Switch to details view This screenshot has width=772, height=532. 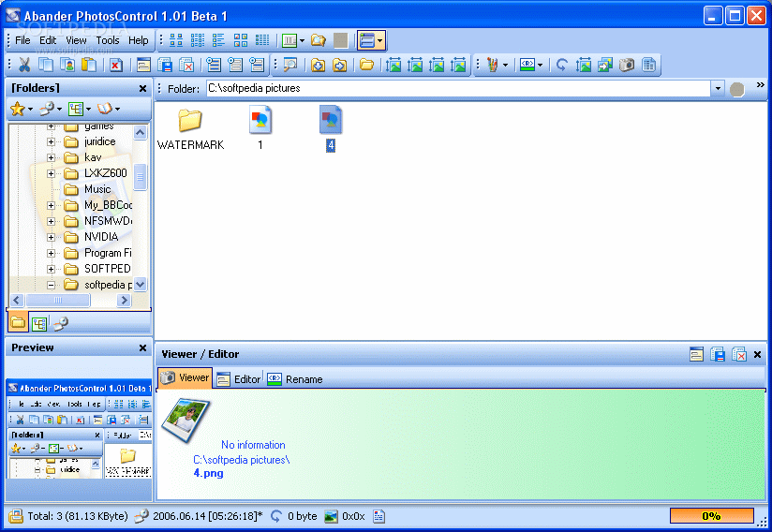pyautogui.click(x=262, y=40)
